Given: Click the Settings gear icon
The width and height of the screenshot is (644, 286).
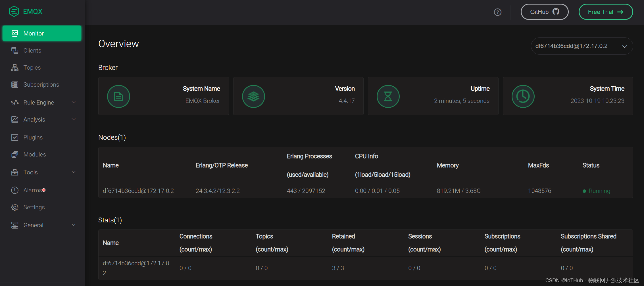Looking at the screenshot, I should pos(15,207).
